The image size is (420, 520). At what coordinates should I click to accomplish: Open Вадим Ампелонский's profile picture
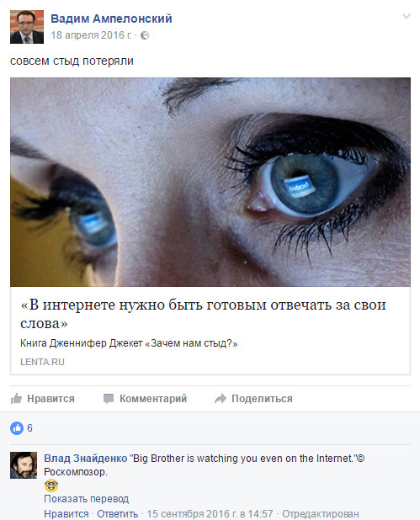point(27,27)
